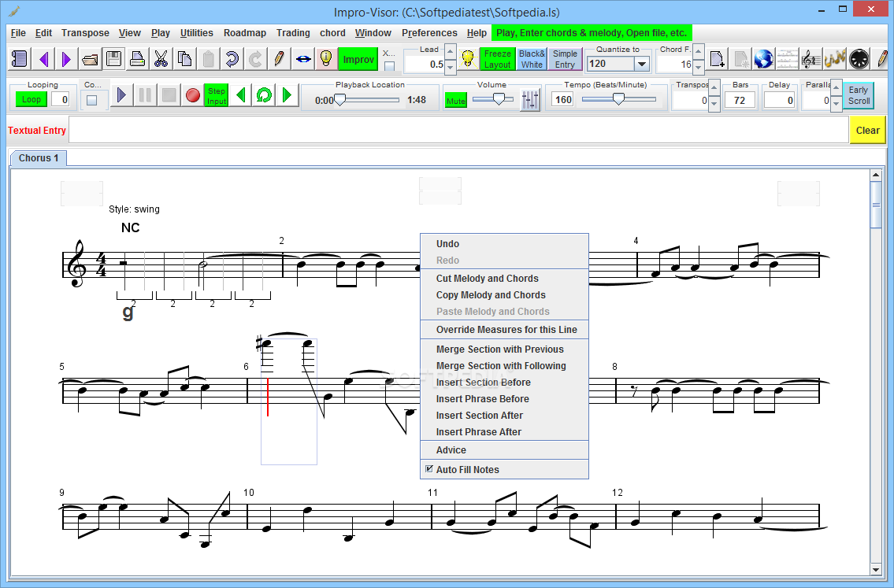The height and width of the screenshot is (588, 894).
Task: Toggle Black& White display
Action: point(532,59)
